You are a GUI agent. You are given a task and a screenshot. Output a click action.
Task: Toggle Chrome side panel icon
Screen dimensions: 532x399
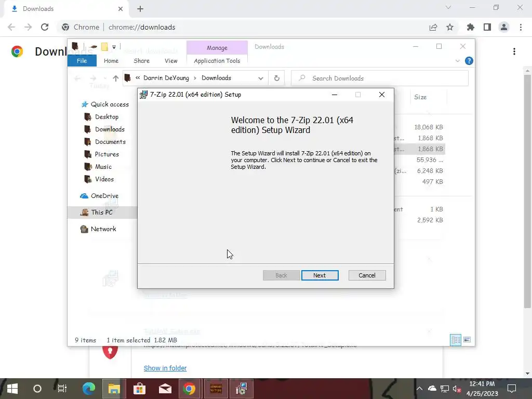point(487,27)
